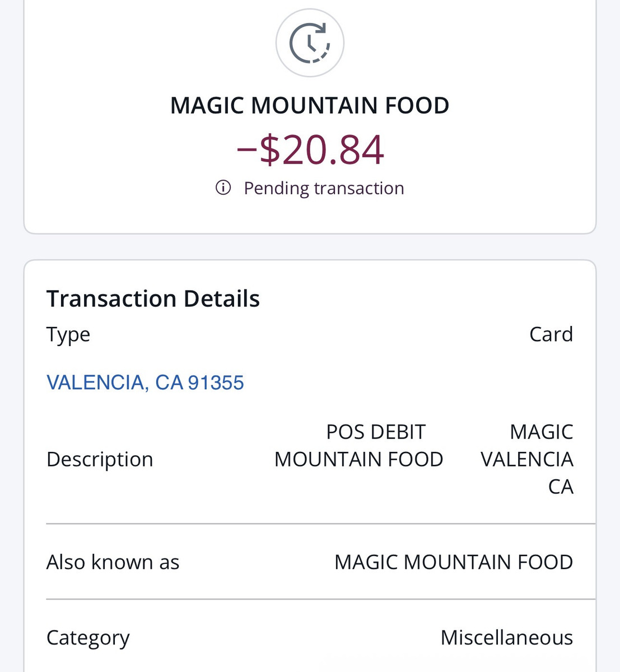This screenshot has height=672, width=620.
Task: Click the Transaction Details heading
Action: (x=153, y=298)
